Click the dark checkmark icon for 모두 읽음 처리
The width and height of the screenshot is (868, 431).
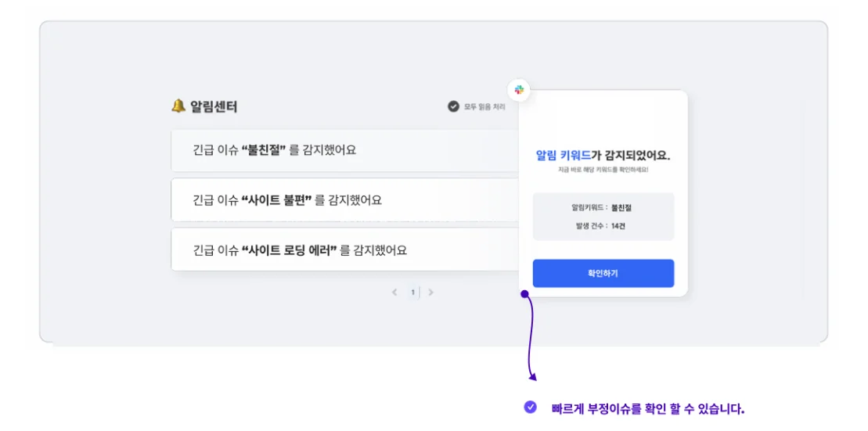point(453,106)
